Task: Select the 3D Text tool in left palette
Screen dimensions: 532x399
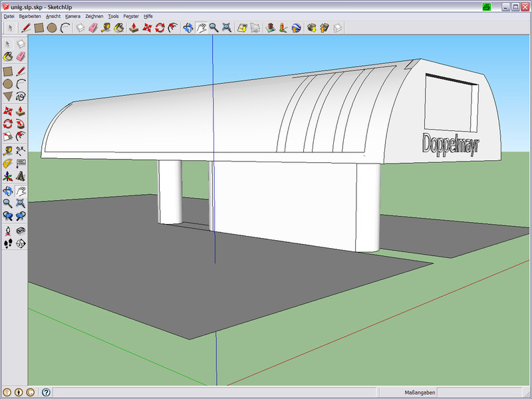Action: pos(21,176)
